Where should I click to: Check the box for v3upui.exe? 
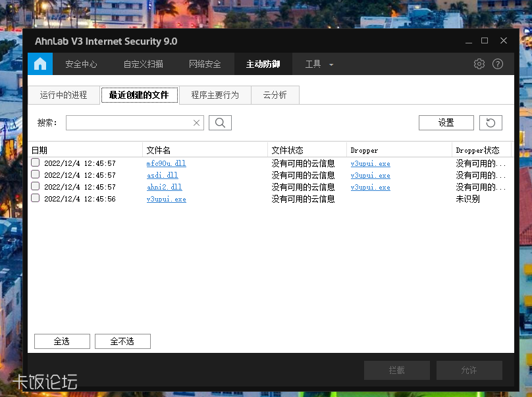point(36,198)
